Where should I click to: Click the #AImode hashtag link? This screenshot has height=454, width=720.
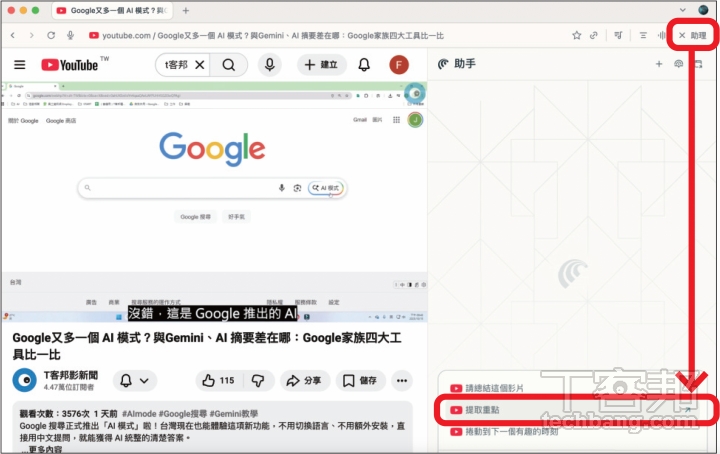(x=139, y=414)
